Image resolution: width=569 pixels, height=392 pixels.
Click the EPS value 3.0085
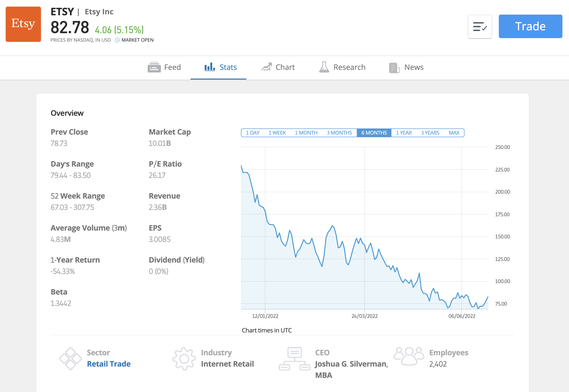159,239
